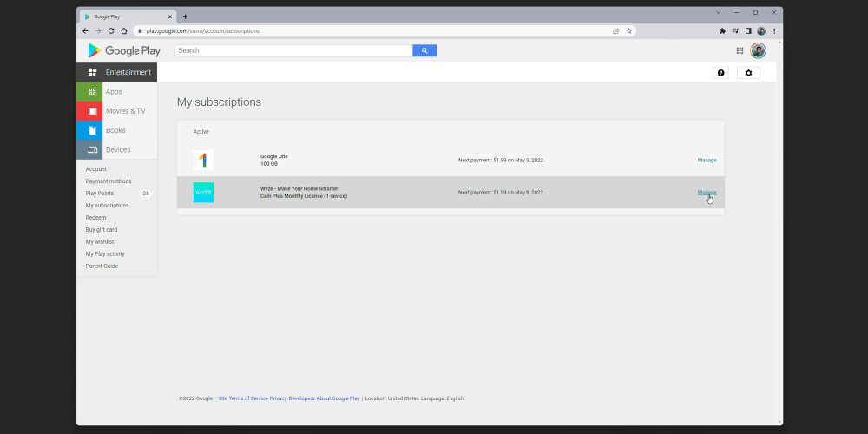This screenshot has height=434, width=868.
Task: Click the Play Points link
Action: pos(100,194)
